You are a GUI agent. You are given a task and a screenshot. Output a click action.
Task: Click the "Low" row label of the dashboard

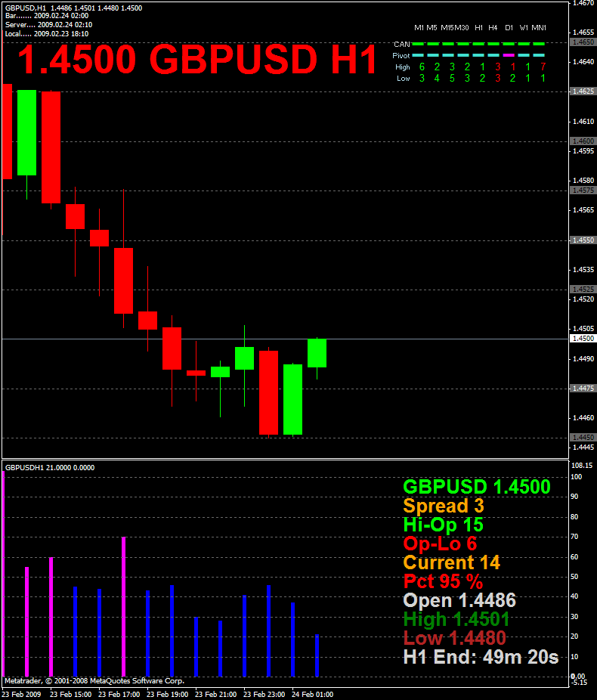click(404, 79)
